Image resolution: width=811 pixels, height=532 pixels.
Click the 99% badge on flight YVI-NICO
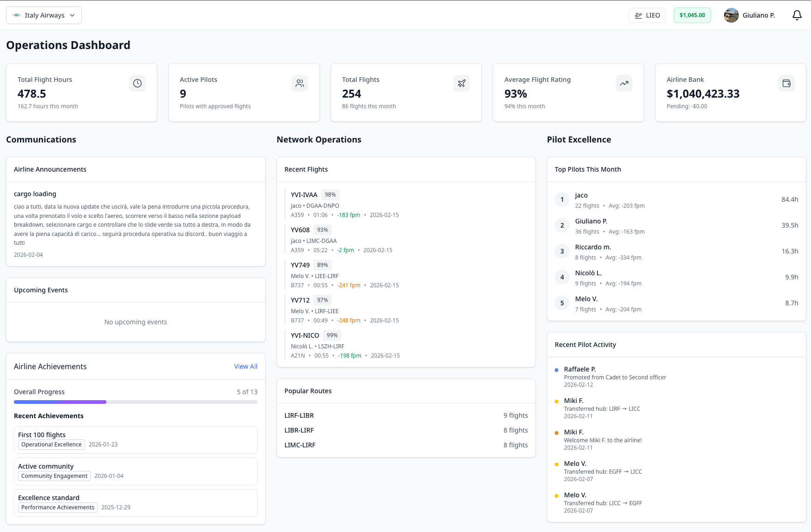click(332, 335)
